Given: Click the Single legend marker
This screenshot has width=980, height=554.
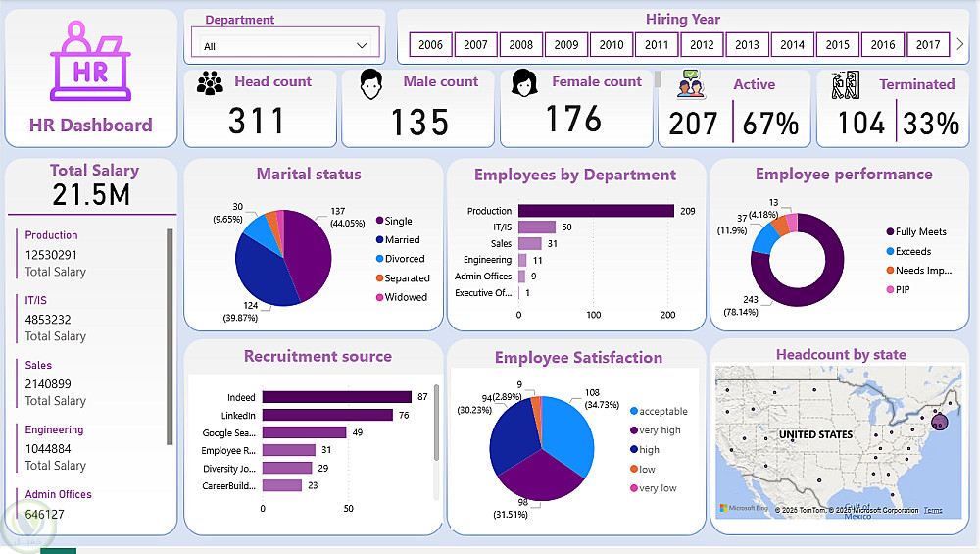Looking at the screenshot, I should (379, 220).
